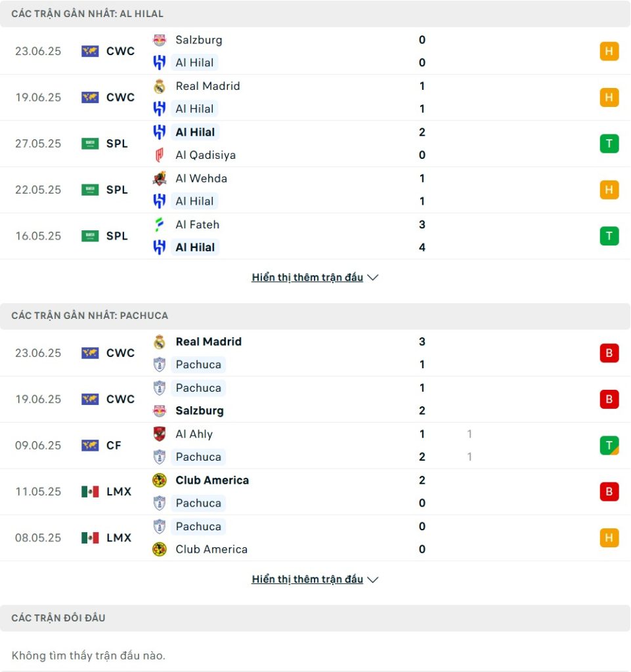Click the chevron arrow below the Pachuca match list
Screen dimensions: 631x672
coord(372,580)
